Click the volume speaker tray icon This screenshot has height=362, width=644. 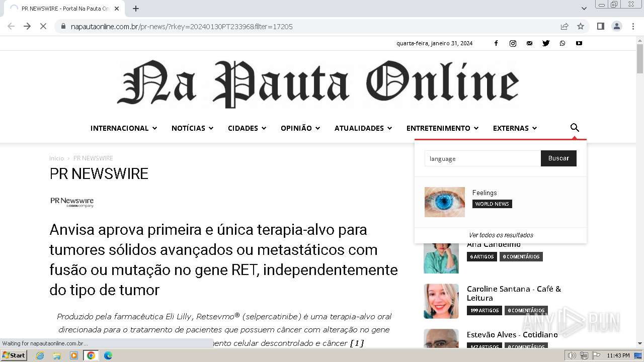click(572, 355)
